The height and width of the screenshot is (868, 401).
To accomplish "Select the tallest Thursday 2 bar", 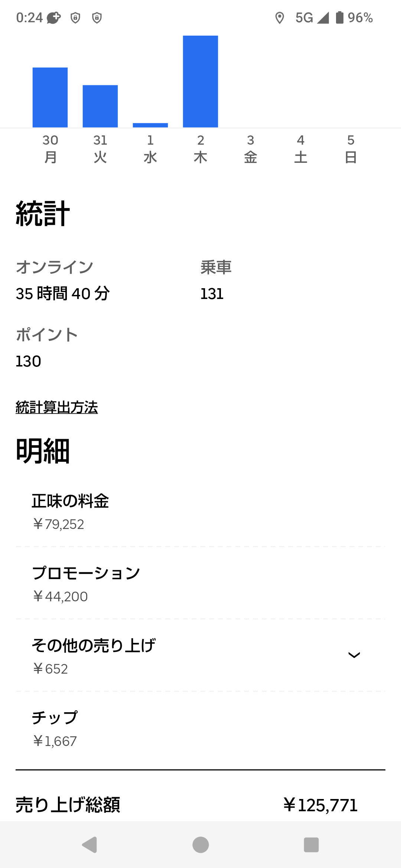I will point(200,82).
